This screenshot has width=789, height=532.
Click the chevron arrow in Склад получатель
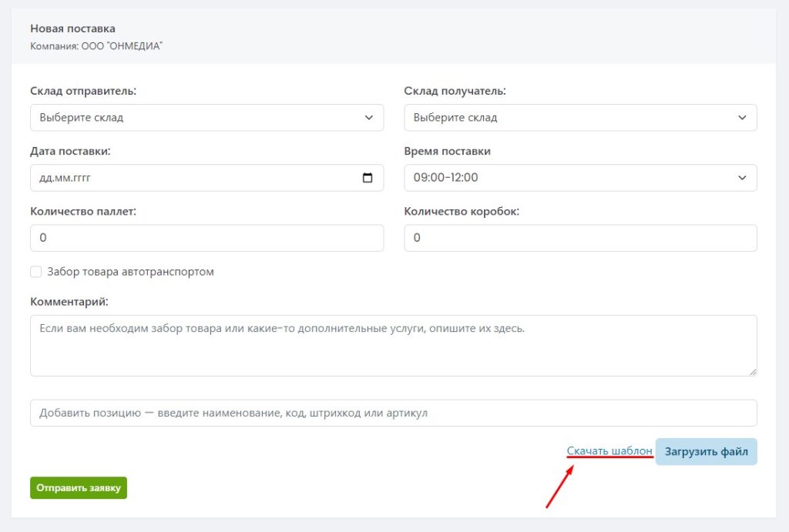742,118
